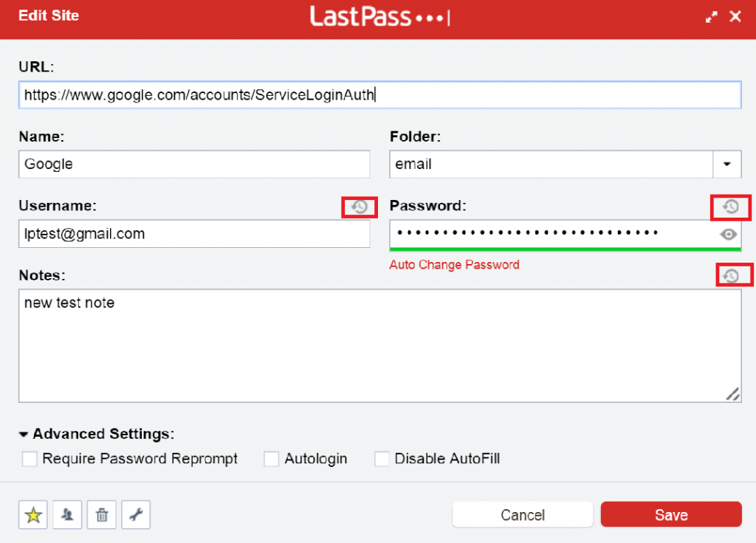Viewport: 756px width, 543px height.
Task: Open the Folder dropdown
Action: [x=727, y=164]
